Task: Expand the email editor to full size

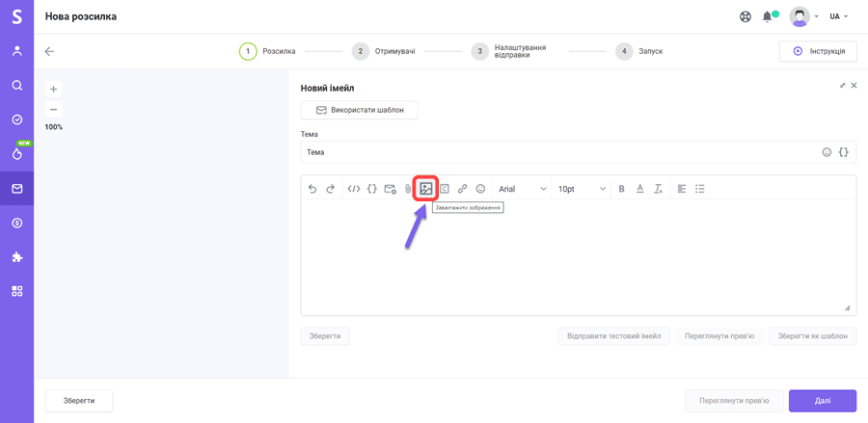Action: [842, 86]
